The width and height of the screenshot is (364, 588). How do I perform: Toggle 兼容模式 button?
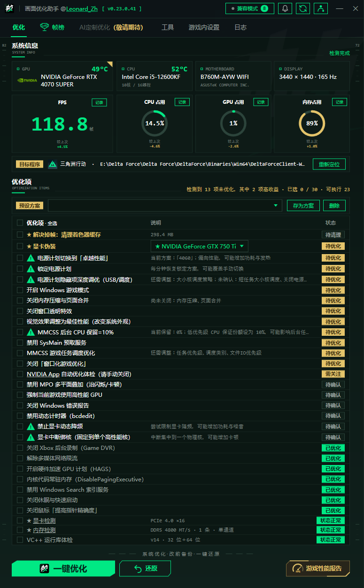click(x=250, y=8)
